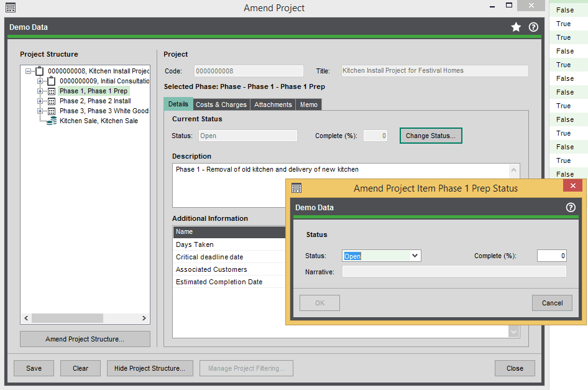This screenshot has width=588, height=390.
Task: Click the Save button
Action: pyautogui.click(x=34, y=368)
